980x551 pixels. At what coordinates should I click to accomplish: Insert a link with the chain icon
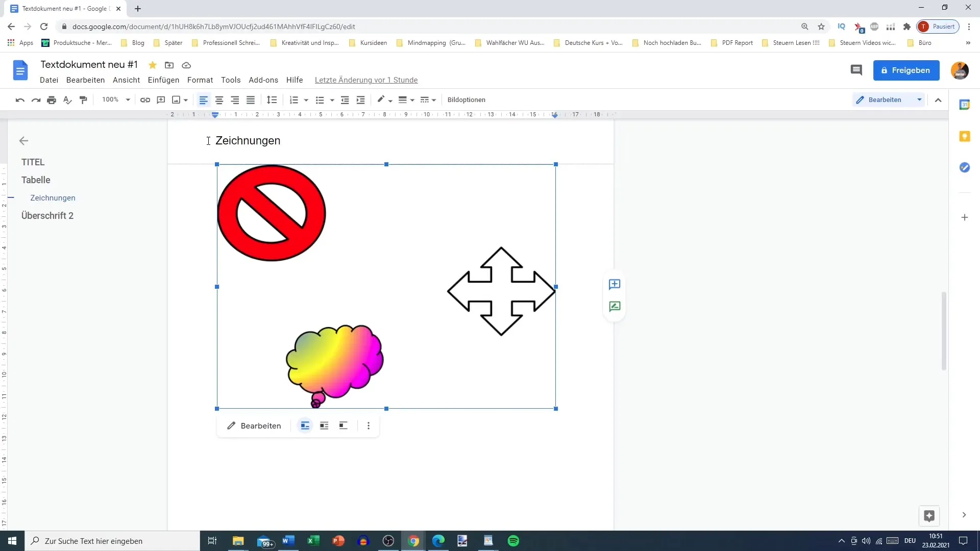click(x=145, y=100)
